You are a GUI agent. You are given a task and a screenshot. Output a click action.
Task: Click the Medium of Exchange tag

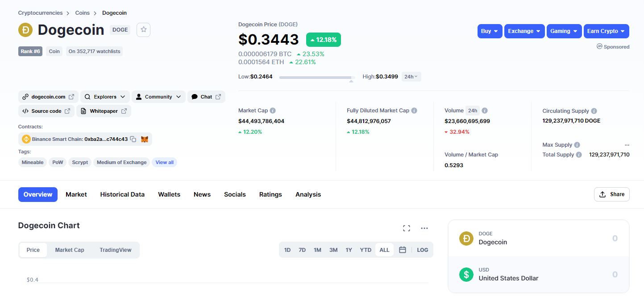(x=122, y=162)
